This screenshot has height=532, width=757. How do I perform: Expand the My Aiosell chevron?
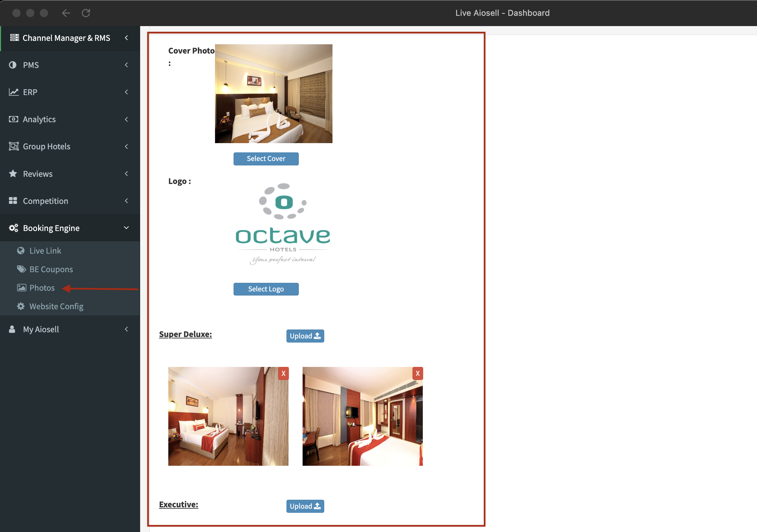point(126,329)
